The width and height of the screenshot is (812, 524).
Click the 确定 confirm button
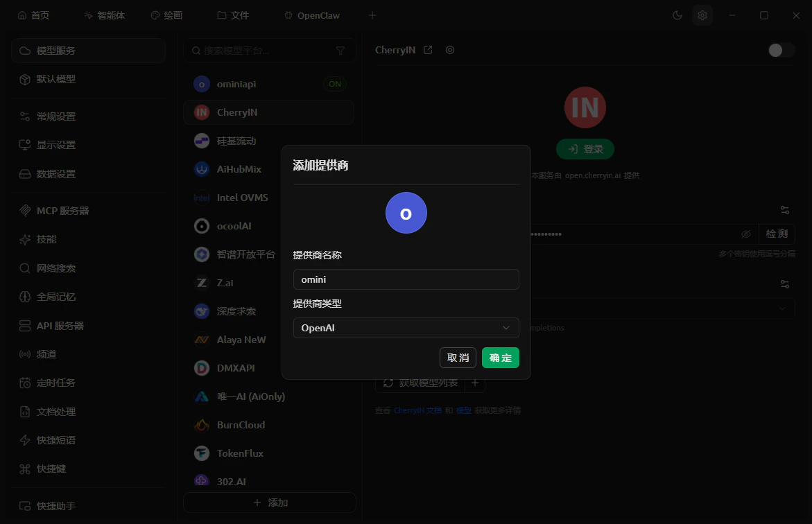point(500,358)
